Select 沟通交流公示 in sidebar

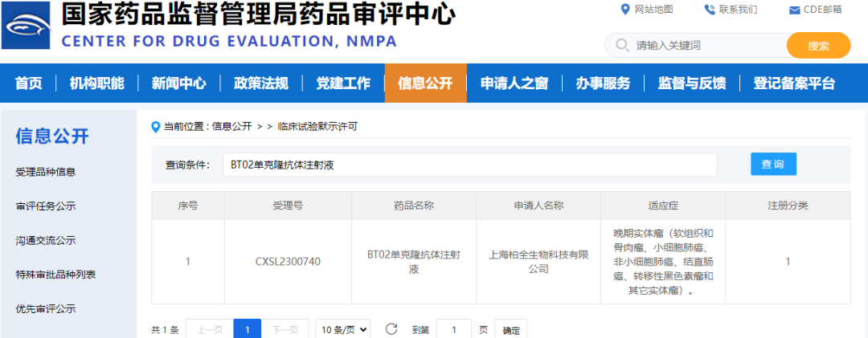pos(46,241)
